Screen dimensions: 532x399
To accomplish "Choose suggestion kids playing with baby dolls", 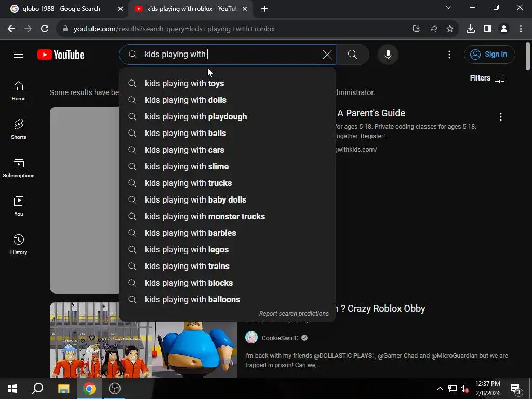I will tap(228, 200).
